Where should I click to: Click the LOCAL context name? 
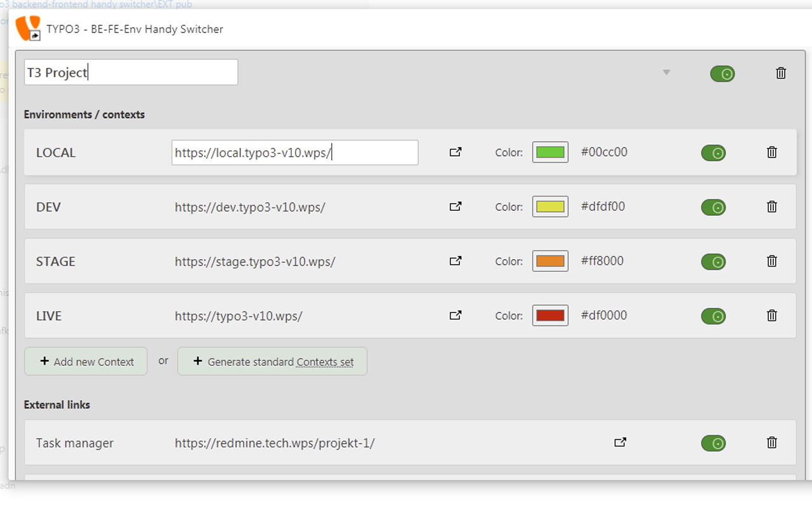56,152
